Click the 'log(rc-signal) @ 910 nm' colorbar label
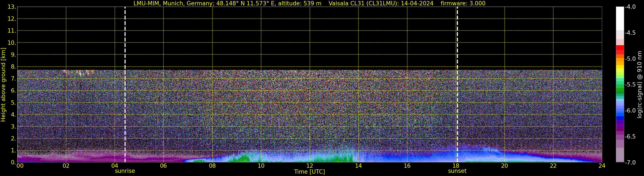The image size is (644, 176). [640, 85]
